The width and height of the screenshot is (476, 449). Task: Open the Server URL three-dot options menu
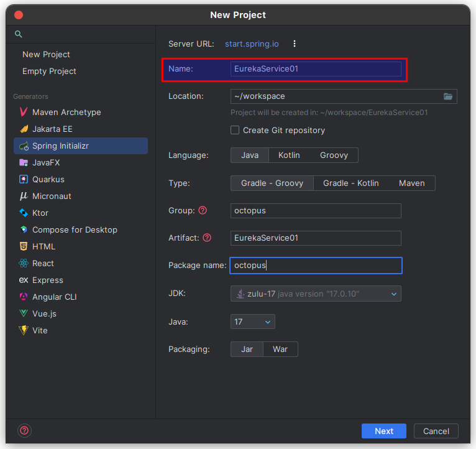[x=294, y=44]
